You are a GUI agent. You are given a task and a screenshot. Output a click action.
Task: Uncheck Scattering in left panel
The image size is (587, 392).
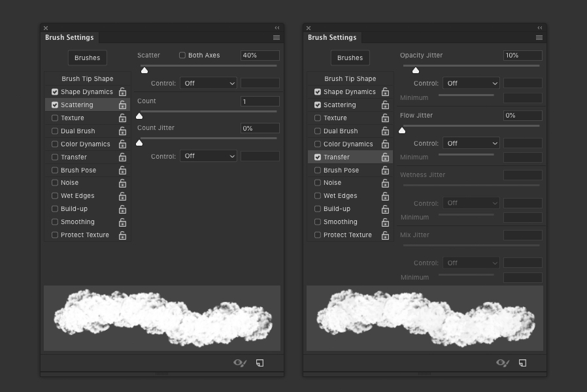click(55, 105)
